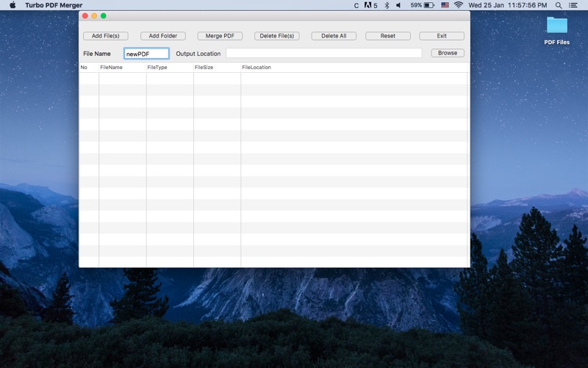The height and width of the screenshot is (368, 588).
Task: Open Notification Center list icon
Action: (x=573, y=5)
